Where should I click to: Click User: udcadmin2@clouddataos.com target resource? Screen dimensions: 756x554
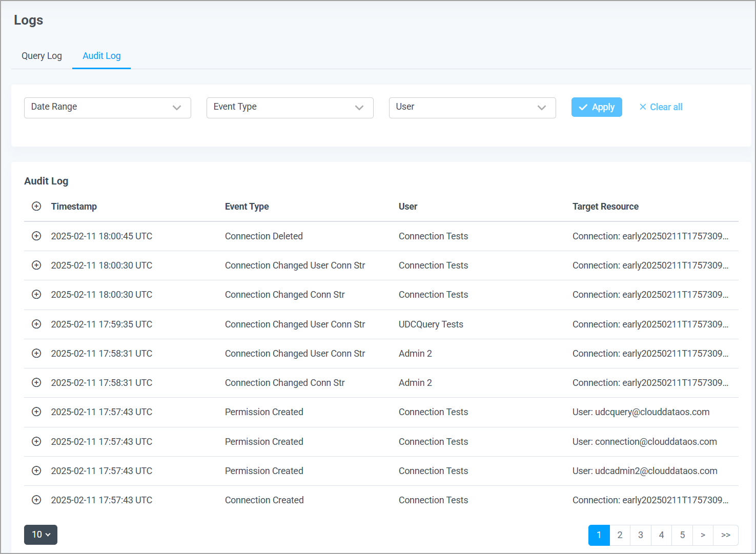coord(645,471)
